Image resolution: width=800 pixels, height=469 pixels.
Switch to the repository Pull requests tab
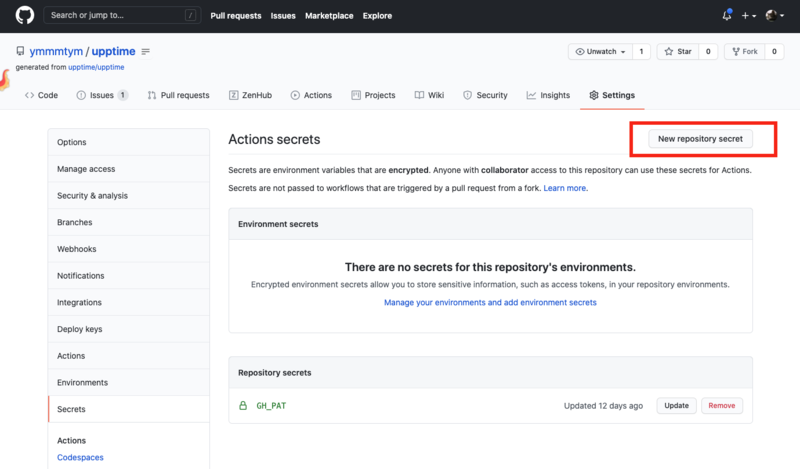(x=178, y=95)
